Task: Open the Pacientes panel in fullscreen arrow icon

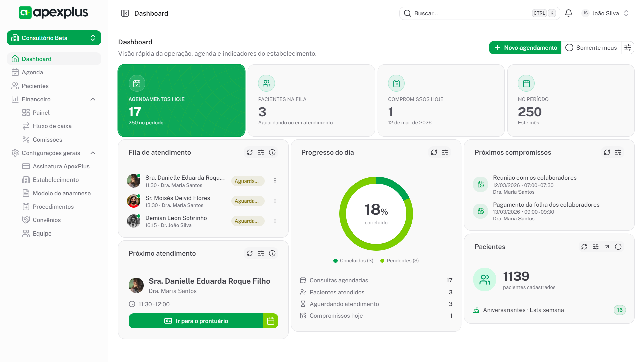Action: click(x=607, y=247)
